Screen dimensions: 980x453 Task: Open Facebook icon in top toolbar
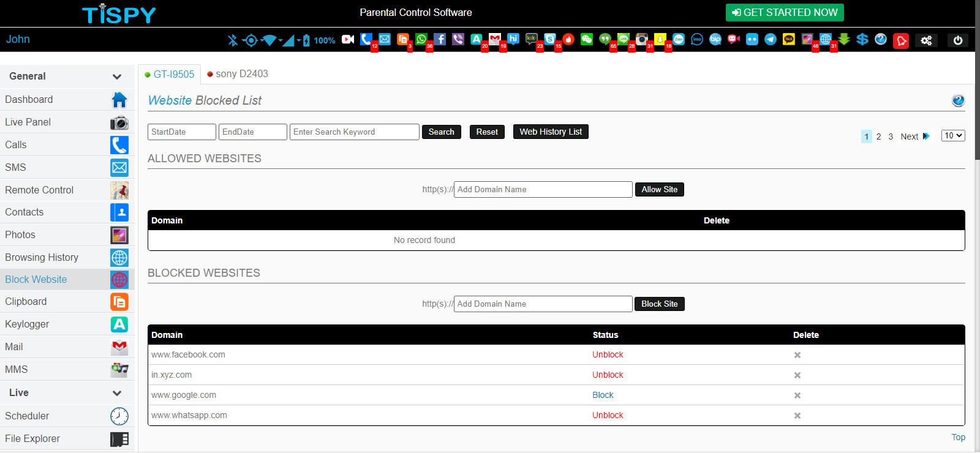coord(440,39)
